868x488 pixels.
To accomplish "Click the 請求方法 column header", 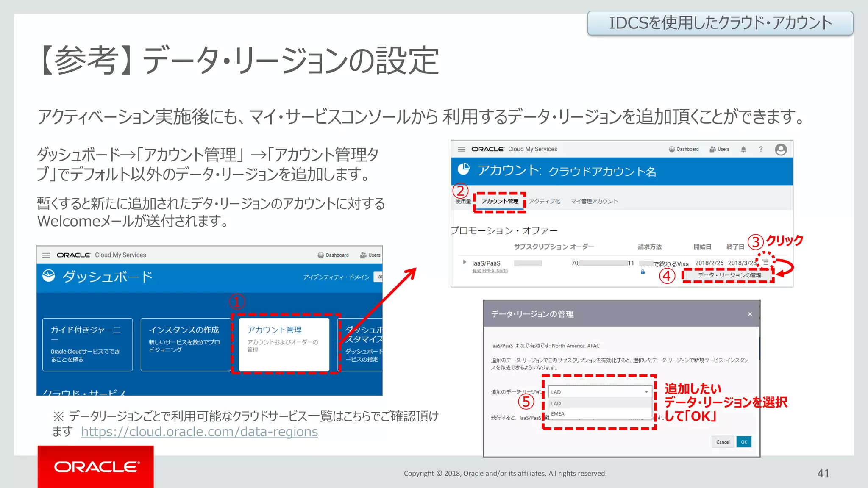I will pos(650,247).
